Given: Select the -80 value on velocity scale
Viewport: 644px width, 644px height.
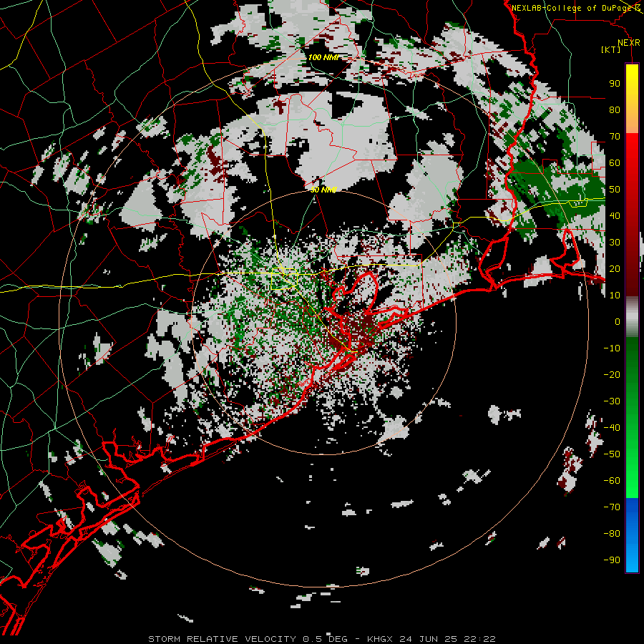Looking at the screenshot, I should [612, 534].
